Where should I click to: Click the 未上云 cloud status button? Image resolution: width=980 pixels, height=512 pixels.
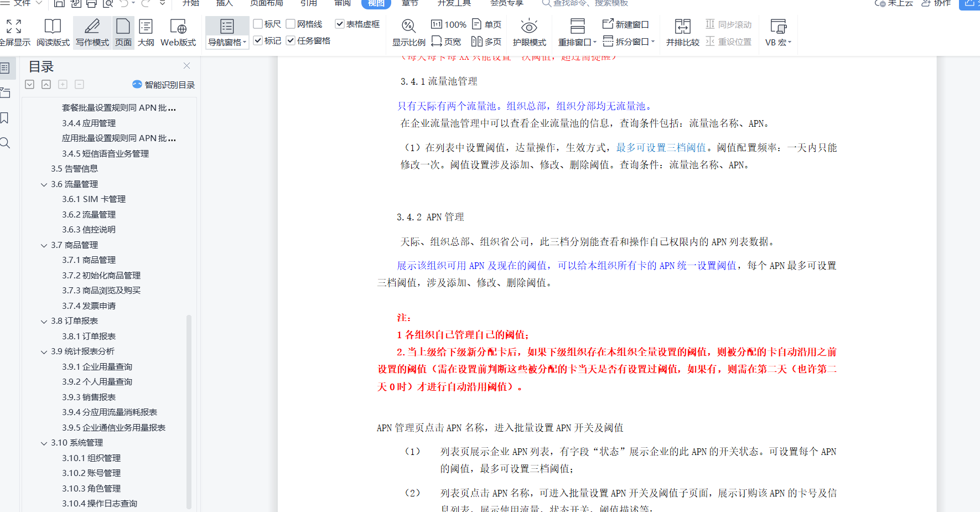[893, 3]
